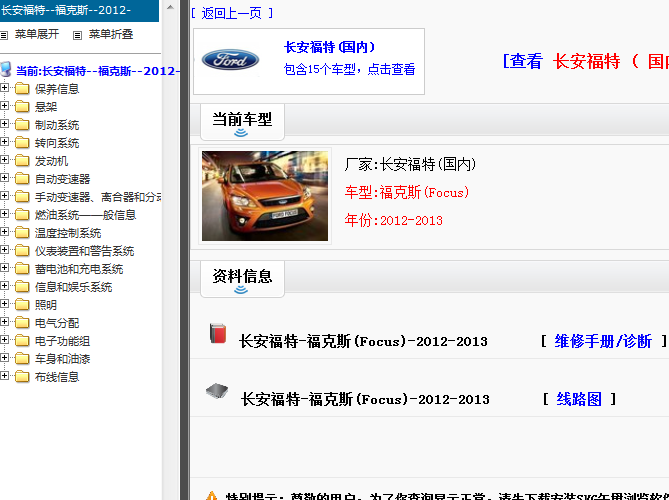This screenshot has width=669, height=500.
Task: Expand the 自动变速器 tree node
Action: [x=5, y=179]
